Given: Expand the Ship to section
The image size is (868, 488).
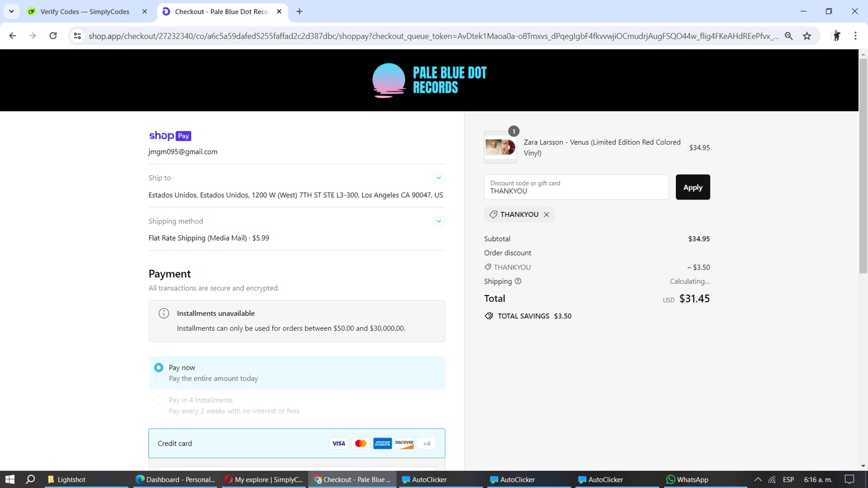Looking at the screenshot, I should pyautogui.click(x=439, y=178).
